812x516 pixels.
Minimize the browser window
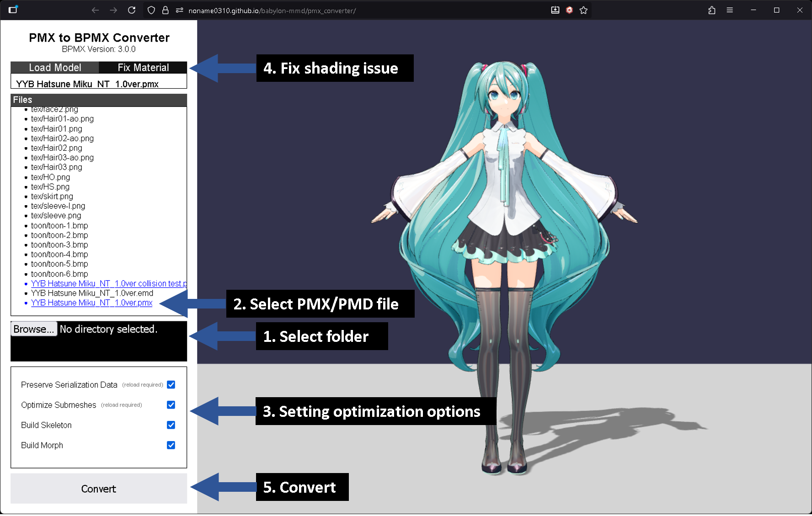[x=753, y=10]
